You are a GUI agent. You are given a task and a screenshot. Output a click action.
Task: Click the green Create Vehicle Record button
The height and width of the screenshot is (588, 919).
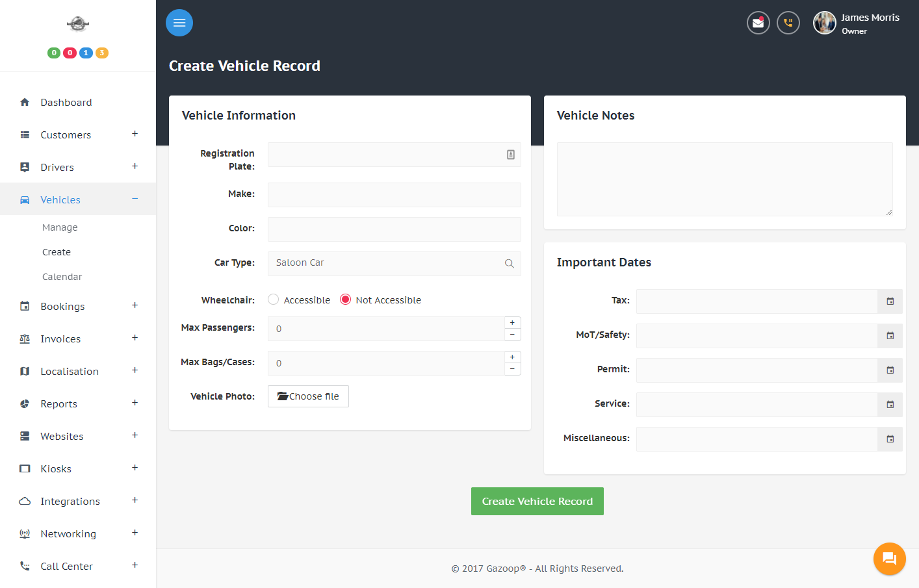click(537, 502)
